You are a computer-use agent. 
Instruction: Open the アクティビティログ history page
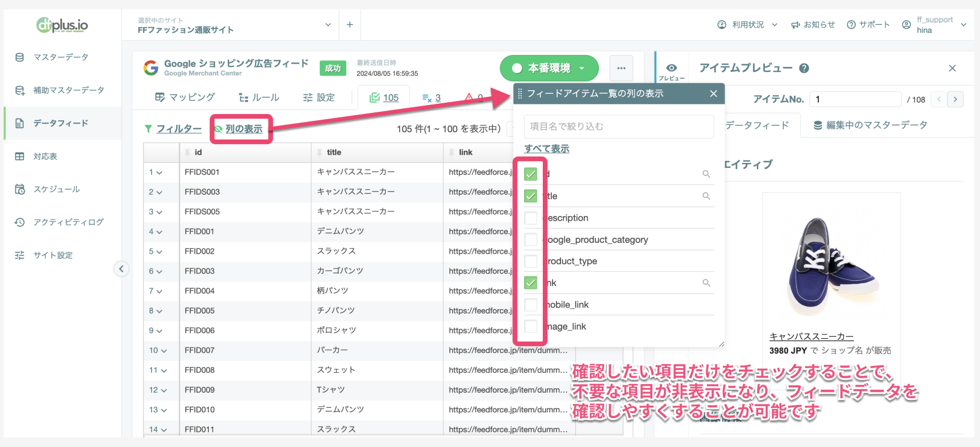coord(68,222)
